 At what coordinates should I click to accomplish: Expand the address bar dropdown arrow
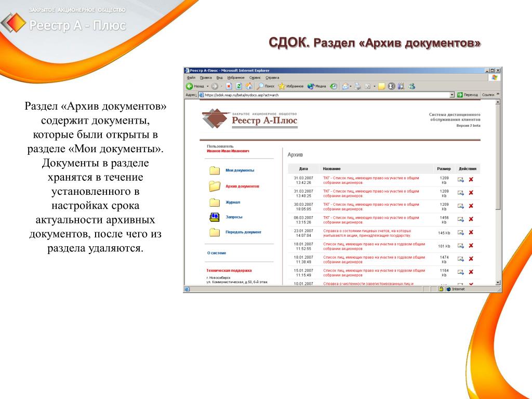tap(451, 95)
